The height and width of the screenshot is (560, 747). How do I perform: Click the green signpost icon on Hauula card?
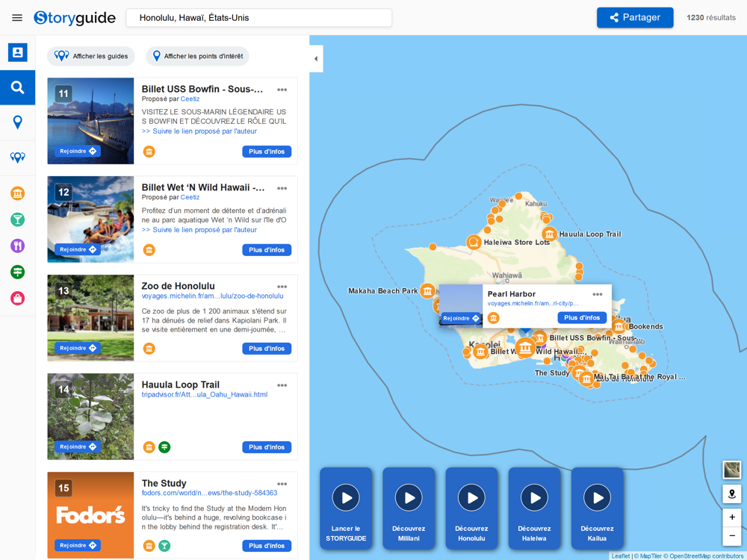click(x=164, y=447)
